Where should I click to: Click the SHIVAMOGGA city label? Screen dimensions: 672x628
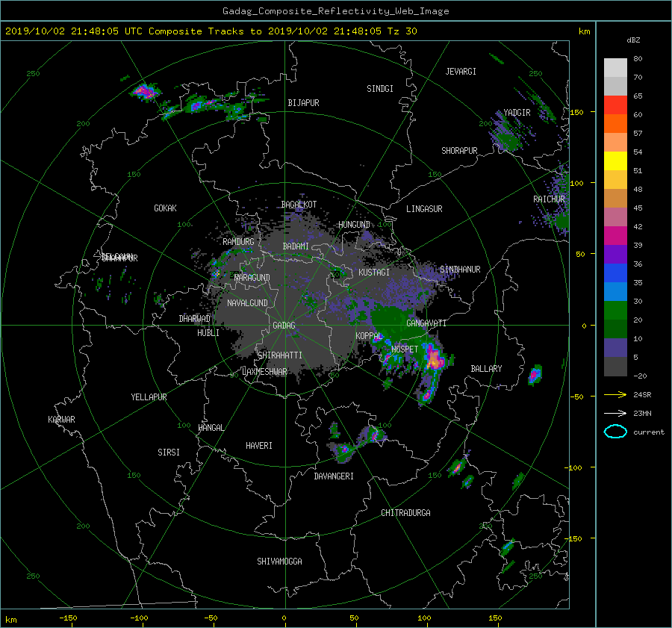[x=279, y=561]
